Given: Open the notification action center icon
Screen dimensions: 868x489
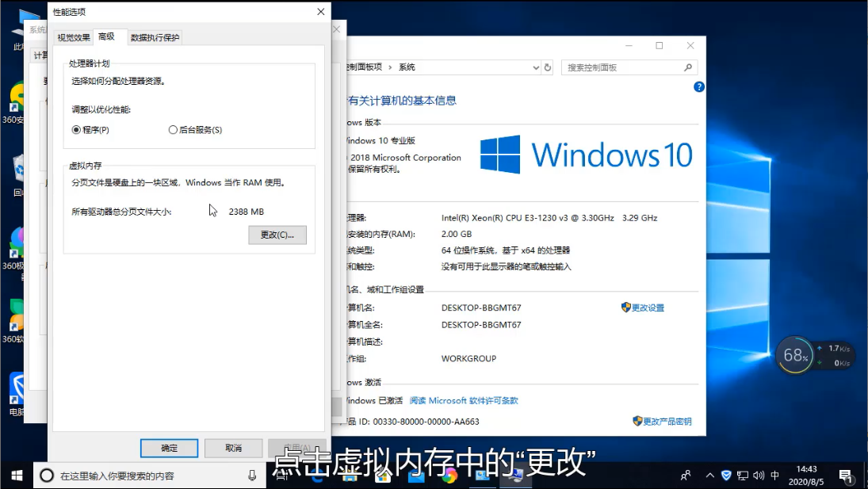Looking at the screenshot, I should [x=845, y=476].
